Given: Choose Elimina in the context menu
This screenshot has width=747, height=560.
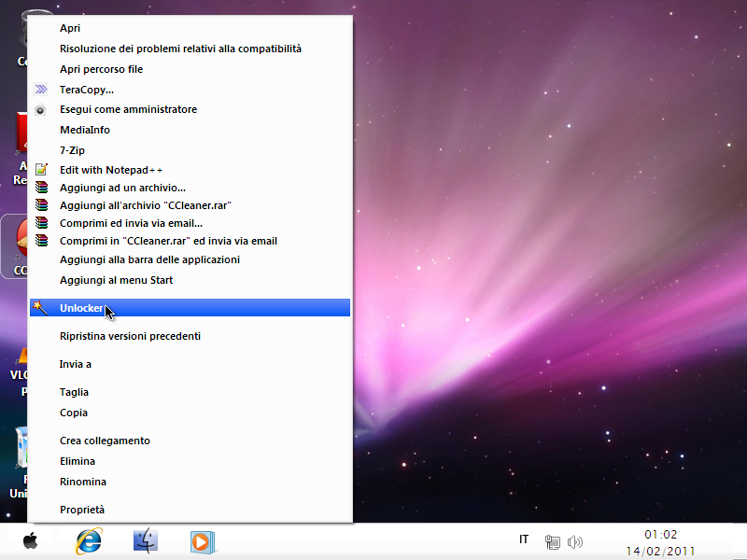Looking at the screenshot, I should [190, 461].
